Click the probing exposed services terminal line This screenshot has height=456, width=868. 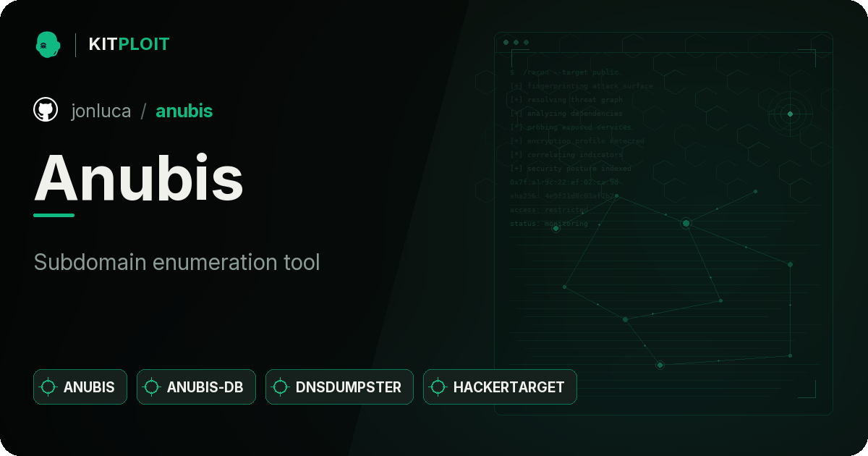pyautogui.click(x=571, y=127)
